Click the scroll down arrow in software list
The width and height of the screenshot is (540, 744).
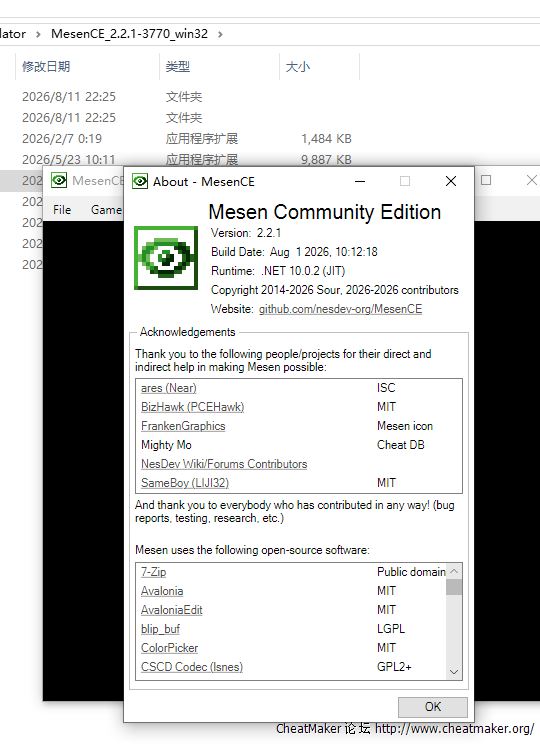tap(454, 672)
